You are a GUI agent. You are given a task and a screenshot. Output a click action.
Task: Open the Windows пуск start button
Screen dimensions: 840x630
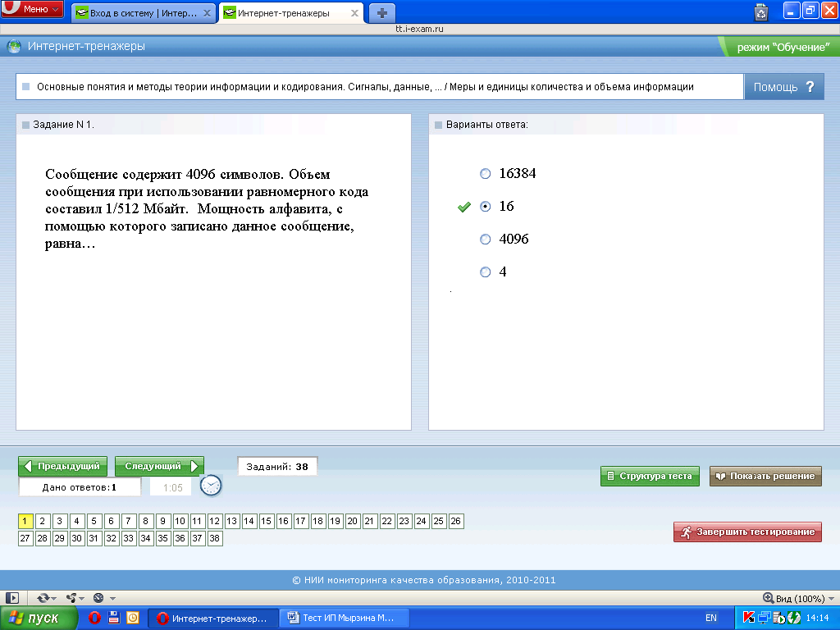[38, 619]
